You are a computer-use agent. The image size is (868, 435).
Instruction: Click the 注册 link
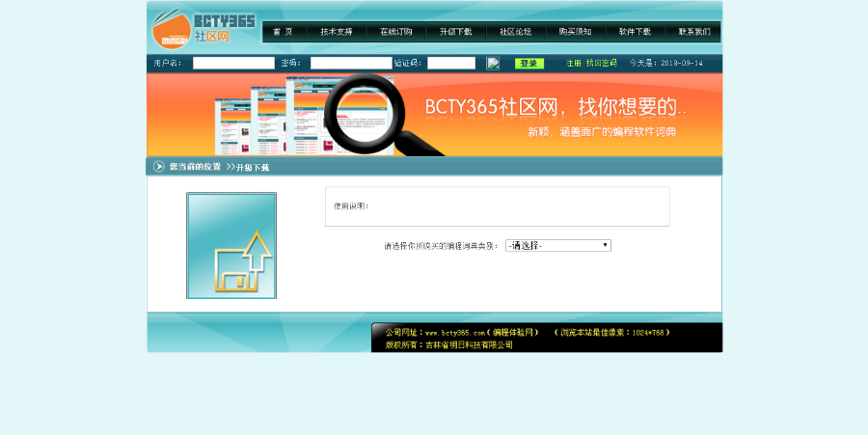(x=574, y=63)
